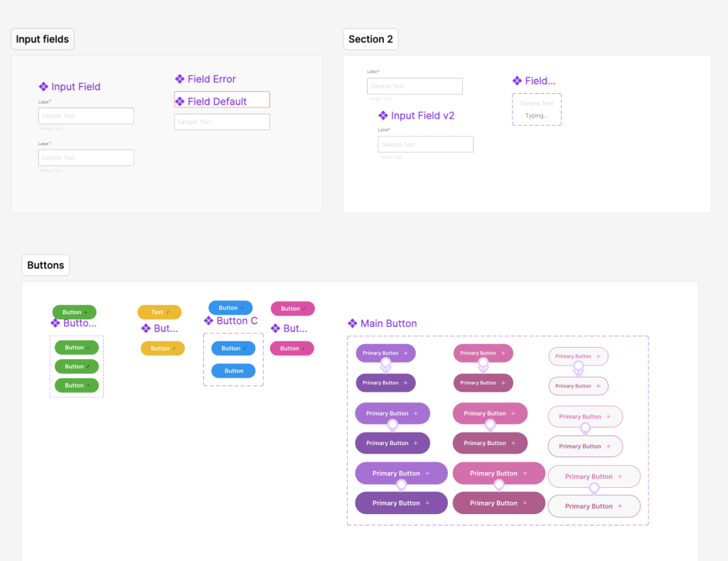Click the diamond icon beside Button C label
The height and width of the screenshot is (561, 728).
click(x=209, y=321)
